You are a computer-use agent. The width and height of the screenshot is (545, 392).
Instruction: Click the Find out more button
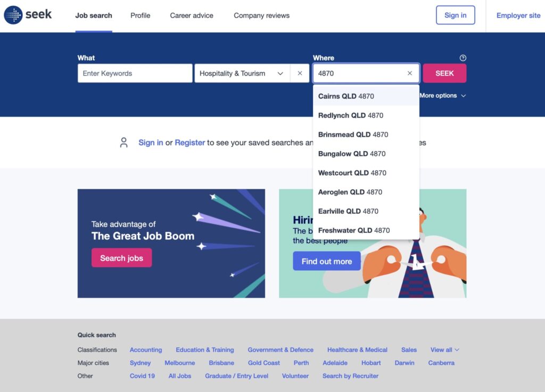(327, 261)
